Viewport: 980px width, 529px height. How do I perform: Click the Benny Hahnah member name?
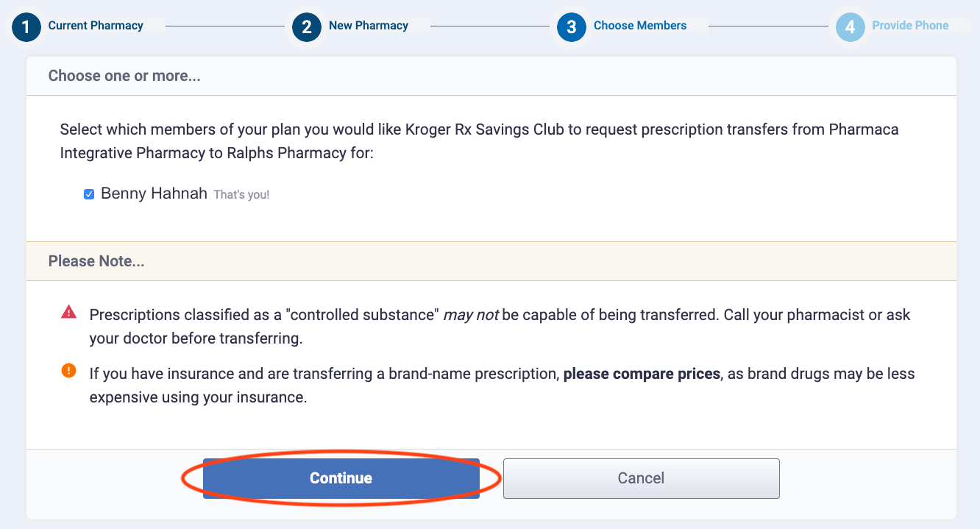coord(154,194)
